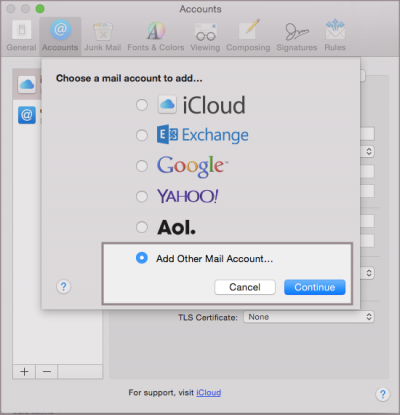Click the Google logo

192,166
